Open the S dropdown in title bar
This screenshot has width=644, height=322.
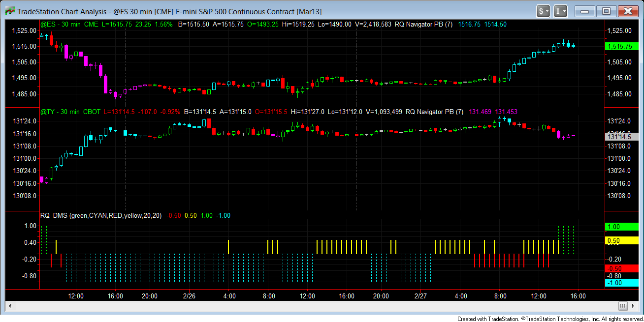[544, 11]
